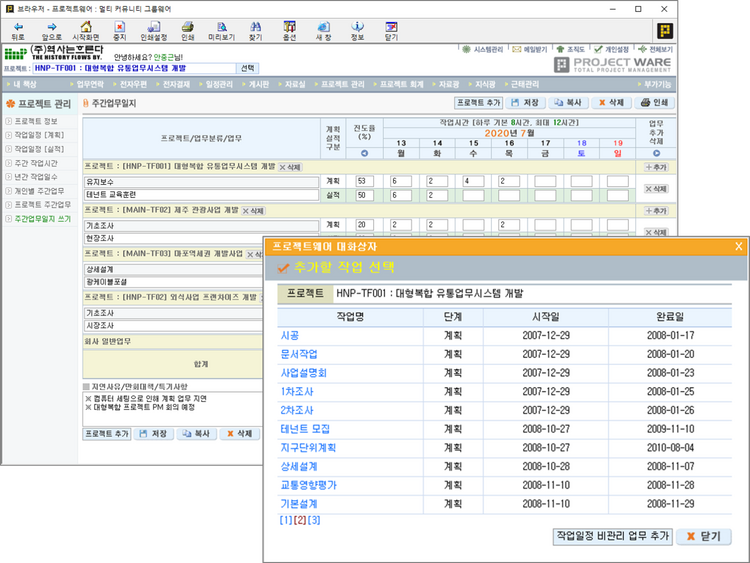The height and width of the screenshot is (563, 750).
Task: Open the 업무연락 menu
Action: (90, 84)
